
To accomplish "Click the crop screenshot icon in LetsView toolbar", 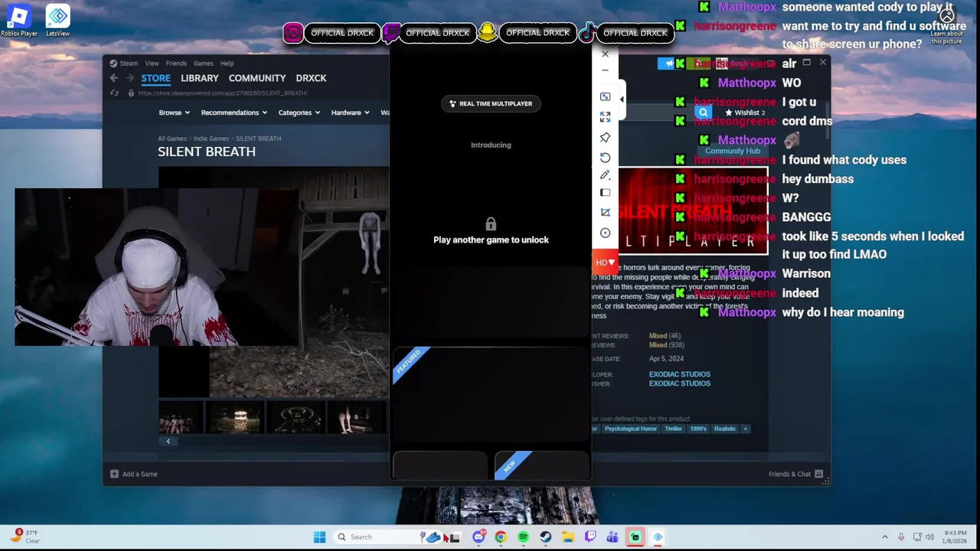I will pyautogui.click(x=605, y=212).
